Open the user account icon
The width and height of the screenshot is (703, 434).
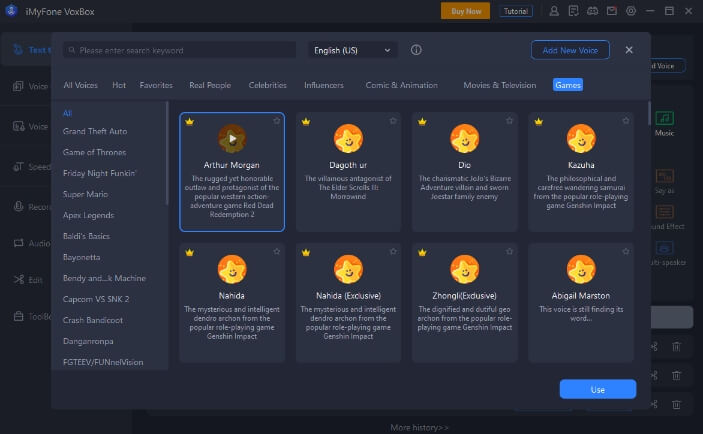(x=554, y=11)
